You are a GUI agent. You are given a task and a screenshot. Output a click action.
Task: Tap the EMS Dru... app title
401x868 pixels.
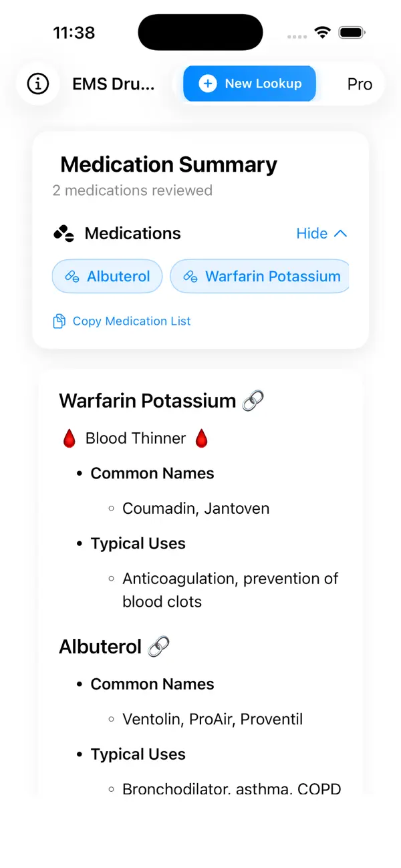pos(114,84)
